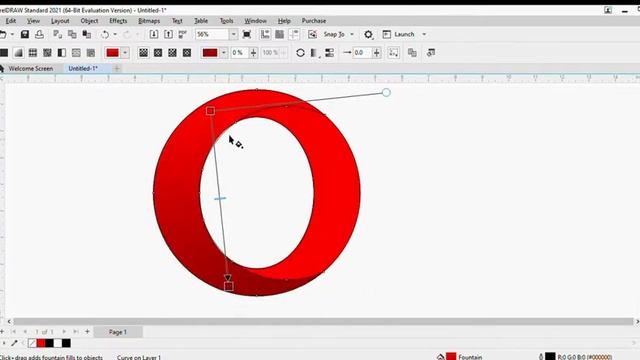Toggle the Smooth fill icon
This screenshot has height=360, width=640.
pos(329,53)
